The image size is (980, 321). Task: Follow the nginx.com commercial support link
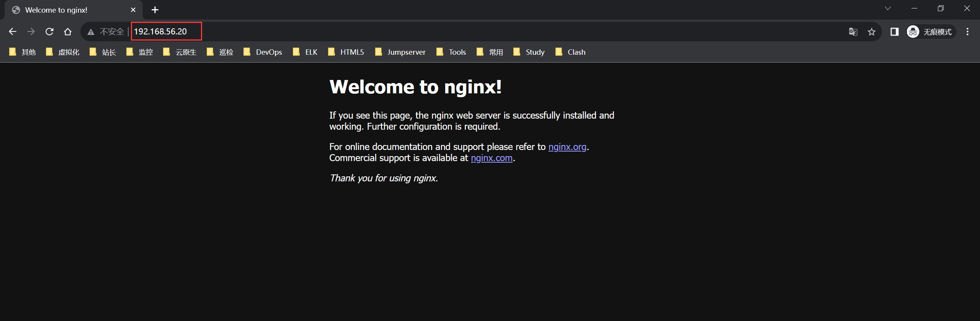(x=492, y=158)
